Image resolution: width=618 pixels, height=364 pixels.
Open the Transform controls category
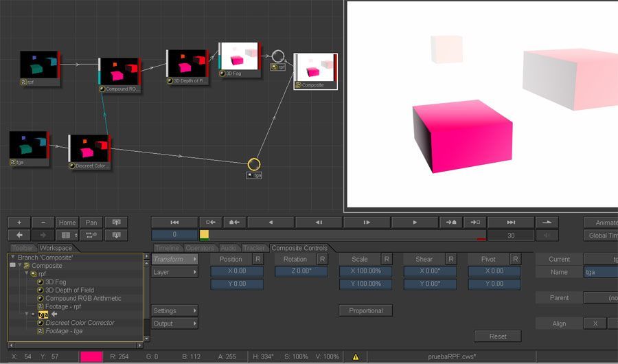pyautogui.click(x=174, y=259)
